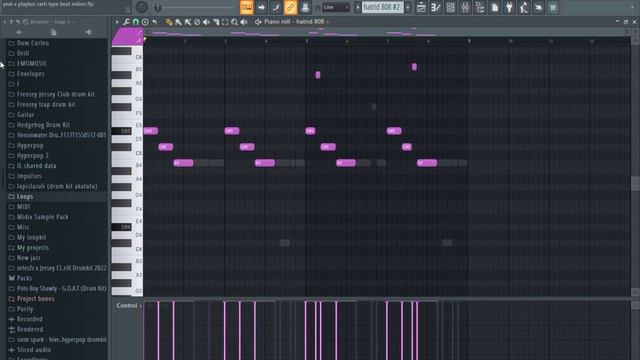Expand the 'EMOMUSIC' folder
Screen dimensions: 640x360
click(x=32, y=63)
